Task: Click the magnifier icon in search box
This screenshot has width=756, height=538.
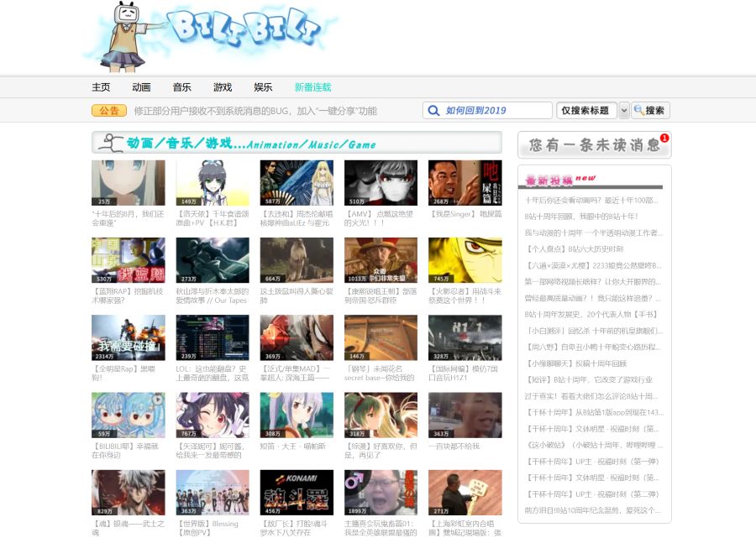Action: click(433, 111)
